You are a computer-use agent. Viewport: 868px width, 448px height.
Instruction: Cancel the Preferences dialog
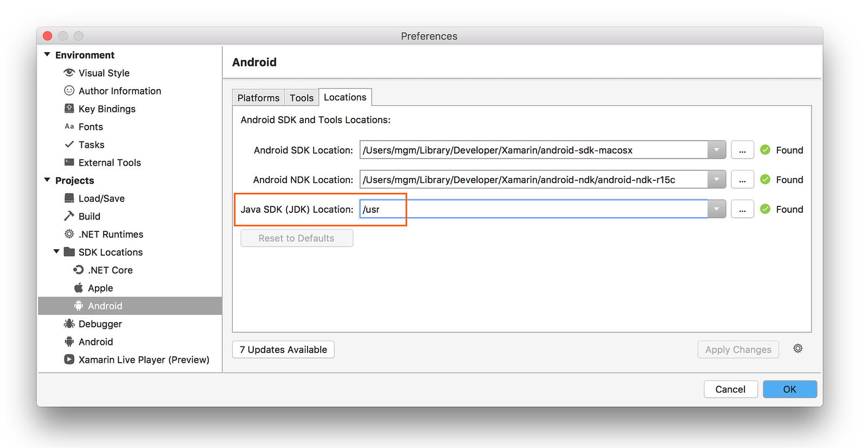731,389
